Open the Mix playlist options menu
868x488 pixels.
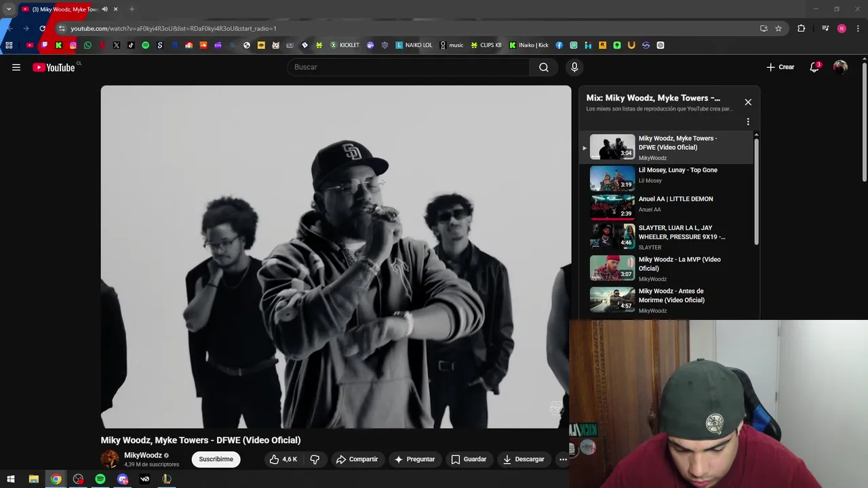748,122
